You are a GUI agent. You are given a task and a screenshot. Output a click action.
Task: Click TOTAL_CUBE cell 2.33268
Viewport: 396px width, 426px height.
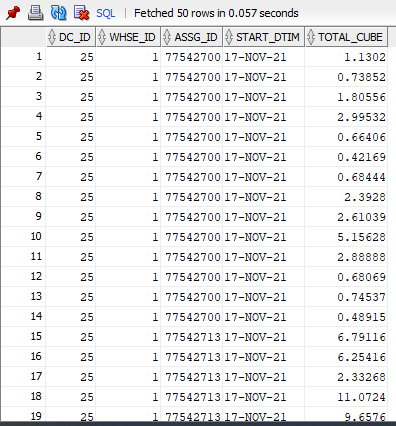tap(346, 377)
